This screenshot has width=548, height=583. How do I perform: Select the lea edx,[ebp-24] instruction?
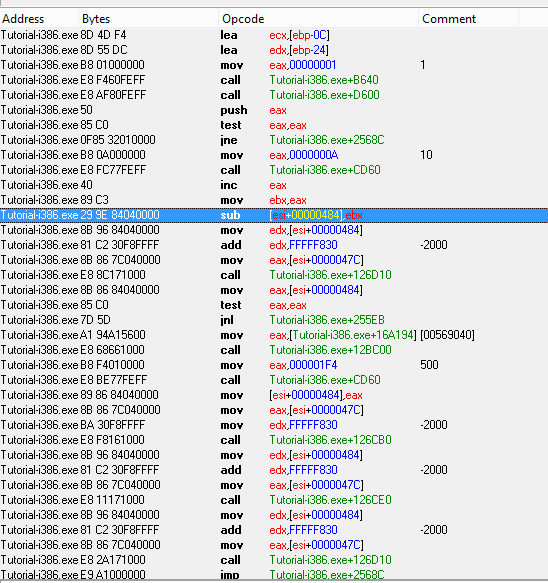[x=274, y=50]
